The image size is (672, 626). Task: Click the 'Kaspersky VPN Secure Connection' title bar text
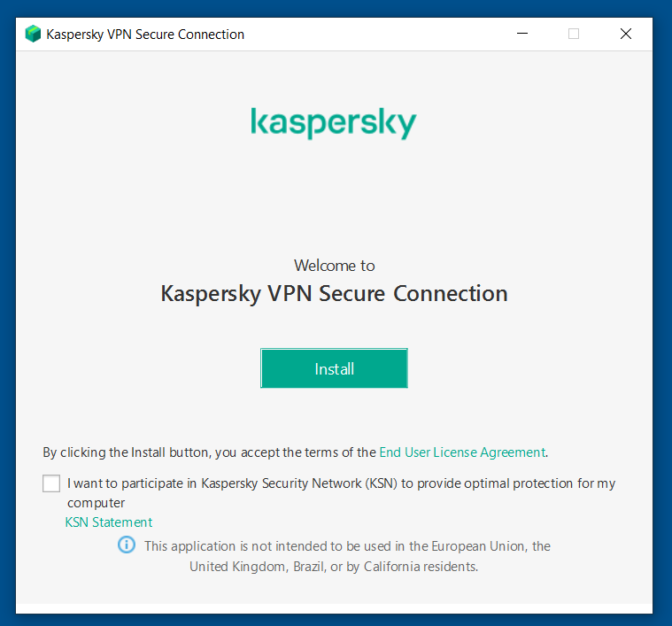click(x=145, y=35)
